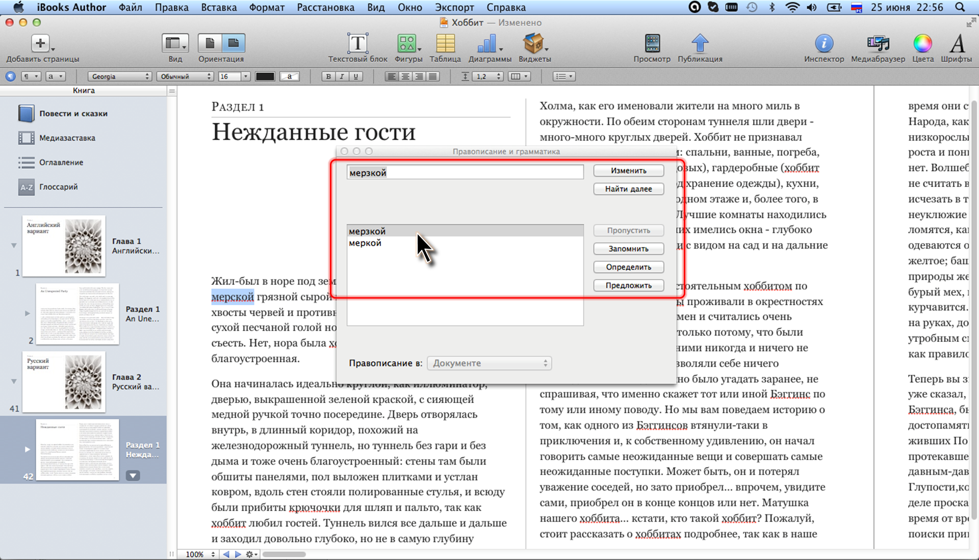Go to next page arrow in footer

(x=237, y=554)
